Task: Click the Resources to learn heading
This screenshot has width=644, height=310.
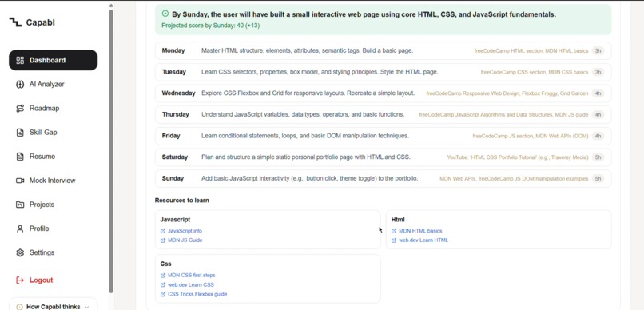Action: tap(182, 201)
